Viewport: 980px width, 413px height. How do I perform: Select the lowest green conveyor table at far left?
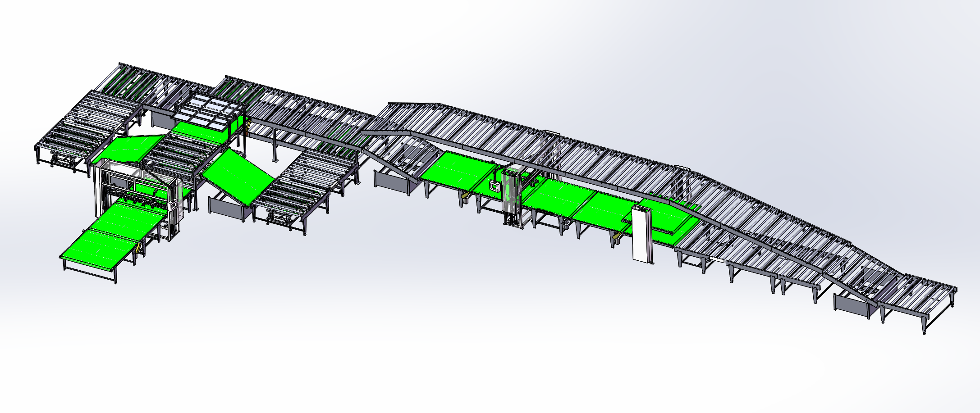pyautogui.click(x=100, y=250)
